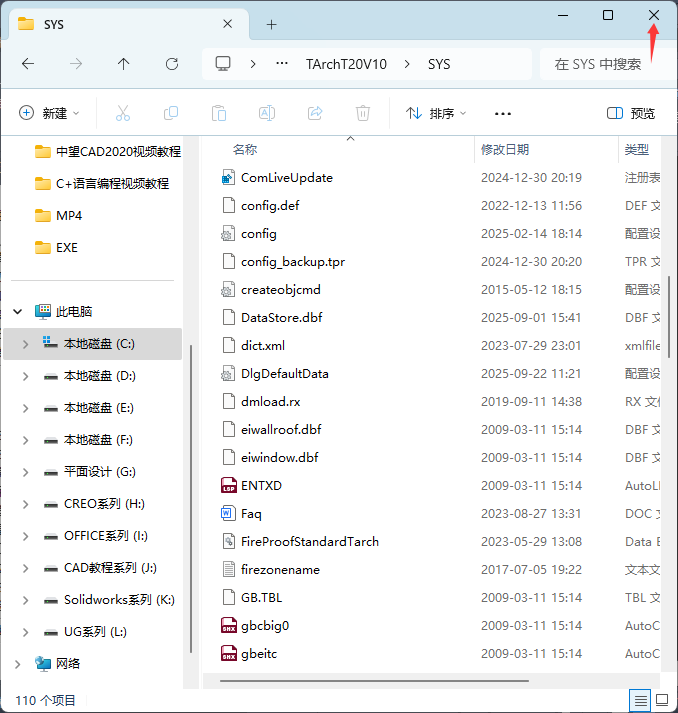
Task: Select the gbcbig0 SHX file icon
Action: click(x=229, y=626)
